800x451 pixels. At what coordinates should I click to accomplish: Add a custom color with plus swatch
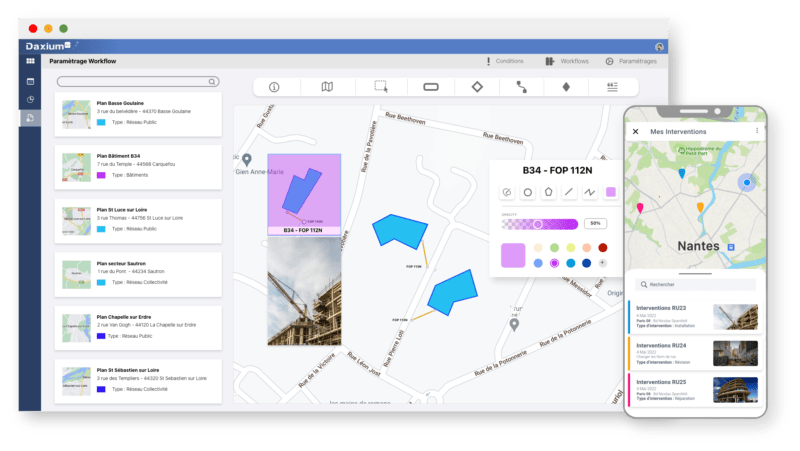click(603, 263)
